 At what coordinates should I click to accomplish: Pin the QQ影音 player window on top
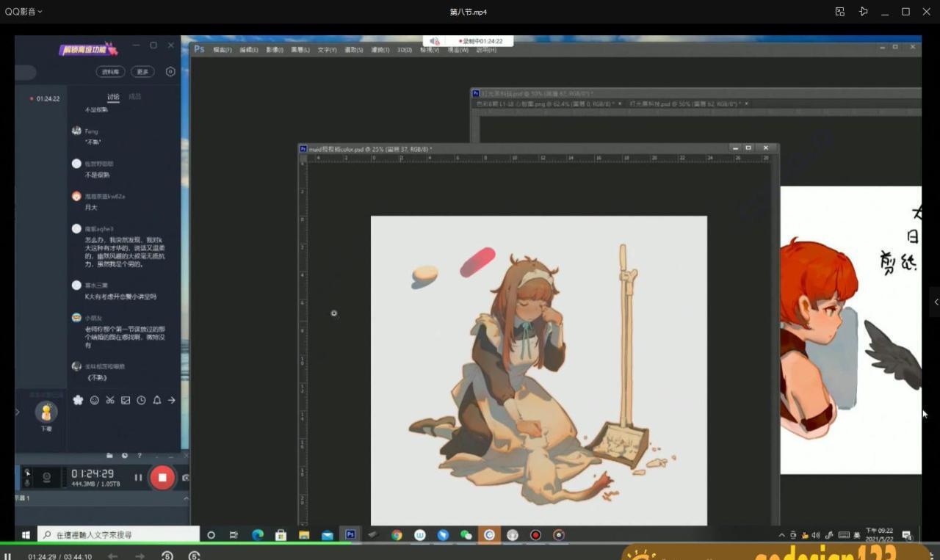[x=863, y=12]
